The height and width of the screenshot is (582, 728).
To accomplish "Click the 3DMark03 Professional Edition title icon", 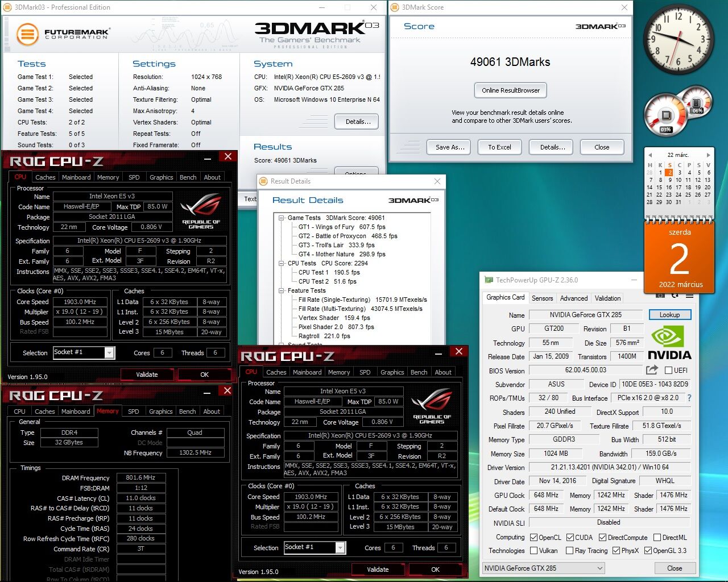I will click(7, 7).
